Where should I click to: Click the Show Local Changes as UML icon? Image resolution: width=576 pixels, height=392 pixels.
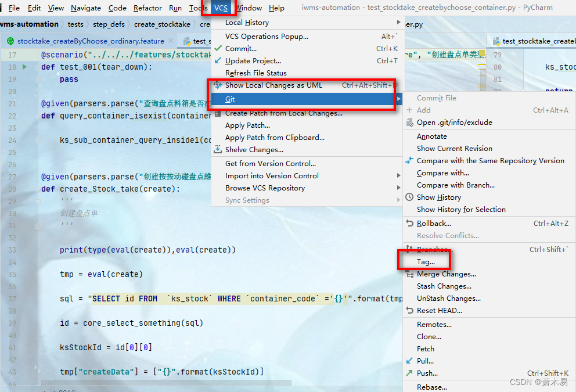(x=218, y=85)
